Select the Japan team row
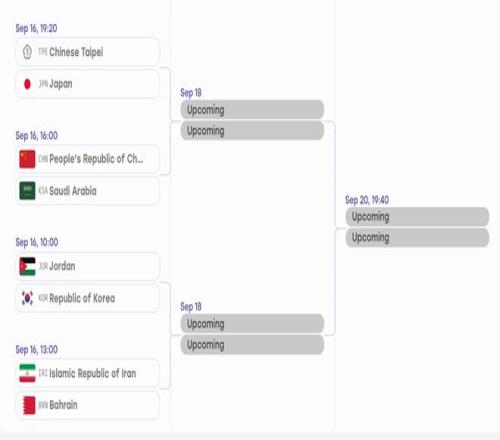This screenshot has width=500, height=440. point(87,84)
